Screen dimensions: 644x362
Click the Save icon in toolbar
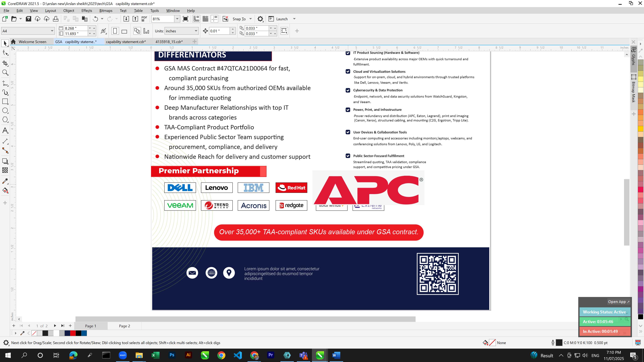pyautogui.click(x=29, y=19)
